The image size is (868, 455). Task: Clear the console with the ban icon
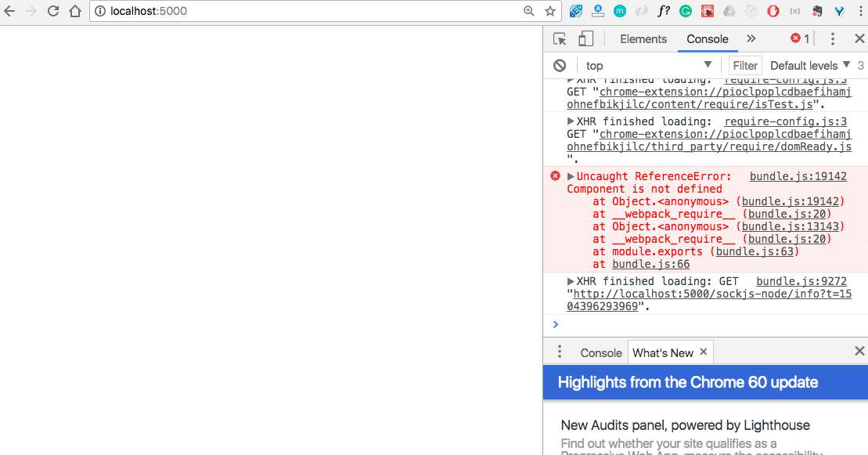point(560,66)
